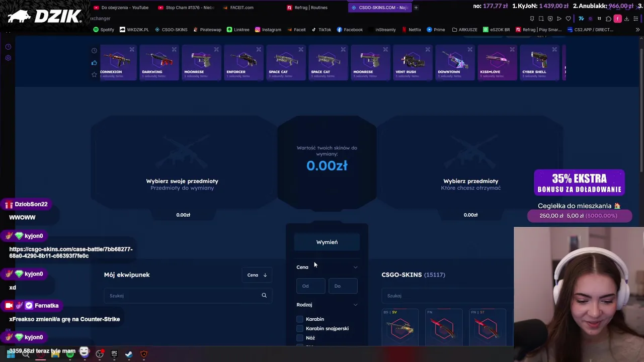Open the recent drops clock icon
Image resolution: width=644 pixels, height=362 pixels.
(94, 51)
